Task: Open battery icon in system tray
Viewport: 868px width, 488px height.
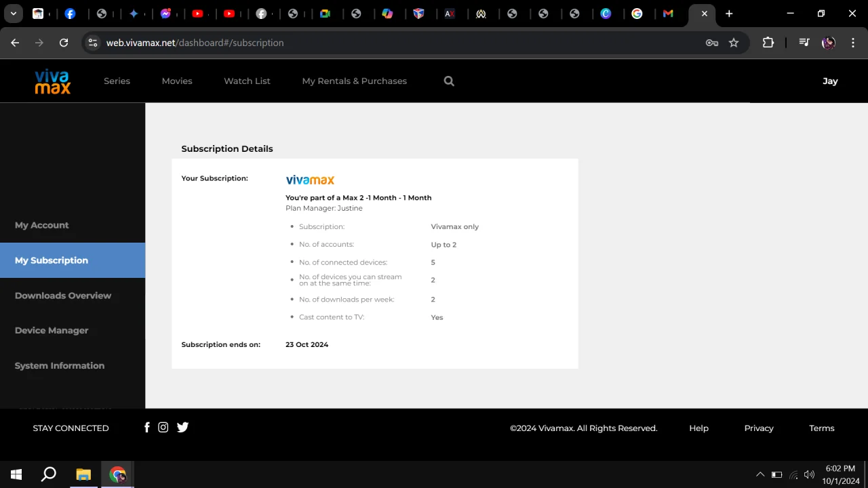Action: coord(776,474)
